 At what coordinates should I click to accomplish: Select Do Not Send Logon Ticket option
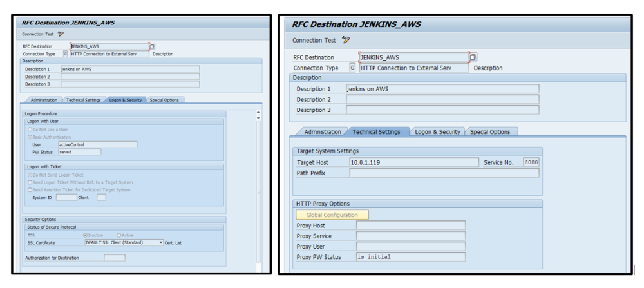point(30,175)
